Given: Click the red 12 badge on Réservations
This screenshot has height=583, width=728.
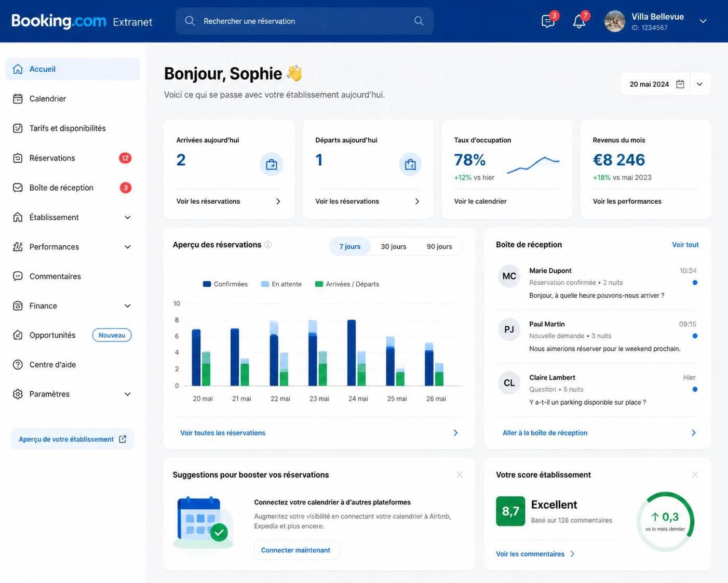Looking at the screenshot, I should (x=125, y=158).
